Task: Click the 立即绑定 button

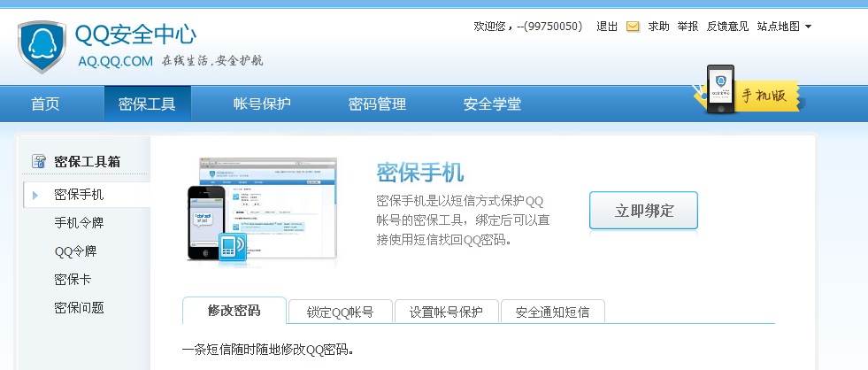Action: coord(643,211)
